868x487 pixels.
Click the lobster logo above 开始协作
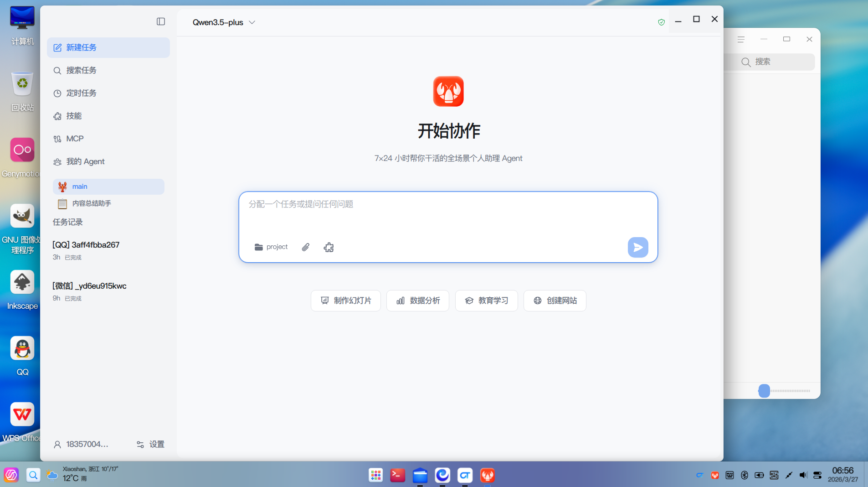click(448, 91)
